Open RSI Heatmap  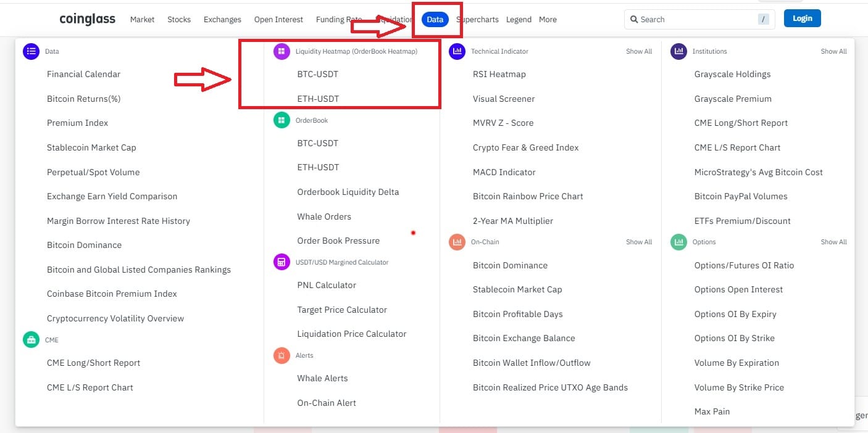coord(499,74)
